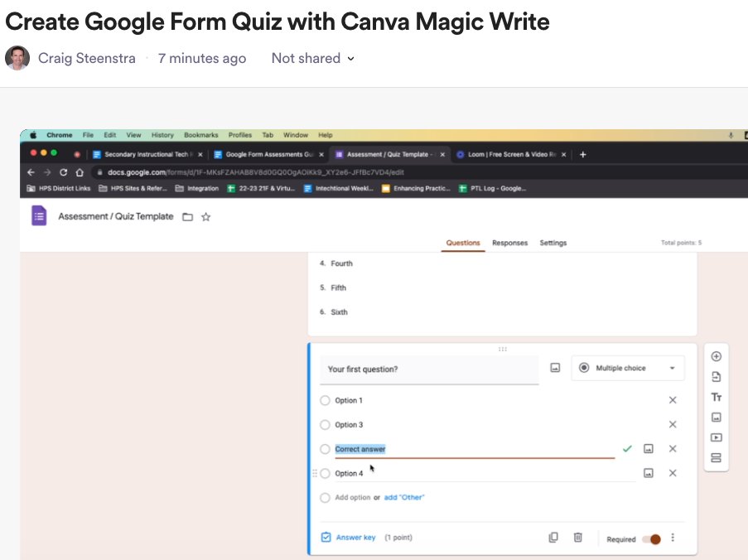Click the Add question plus icon
This screenshot has width=748, height=560.
pos(716,356)
